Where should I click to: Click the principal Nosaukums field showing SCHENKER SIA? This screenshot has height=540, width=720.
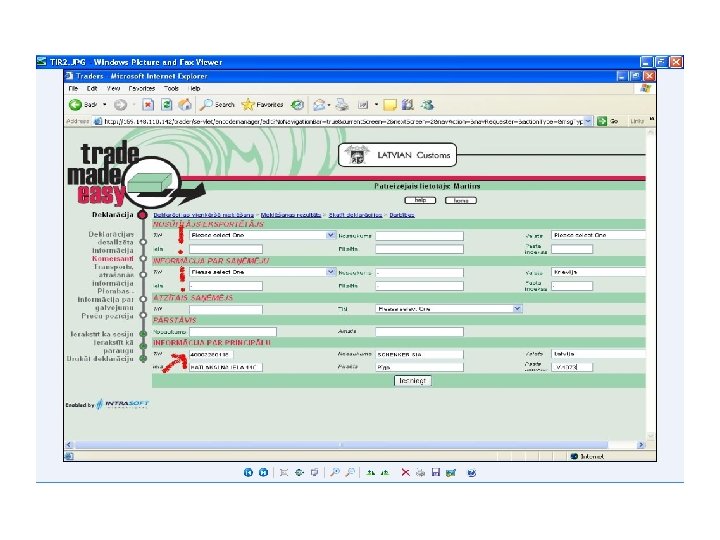419,354
